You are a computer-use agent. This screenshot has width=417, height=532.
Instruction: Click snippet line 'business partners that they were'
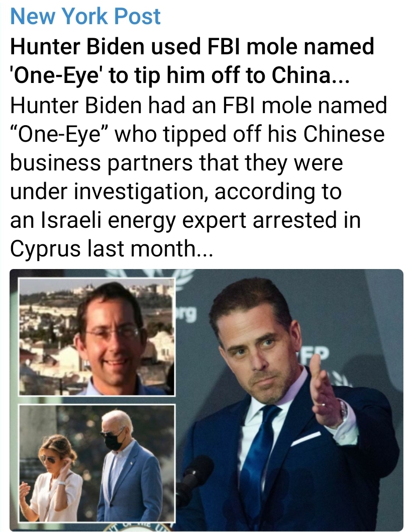click(x=177, y=162)
